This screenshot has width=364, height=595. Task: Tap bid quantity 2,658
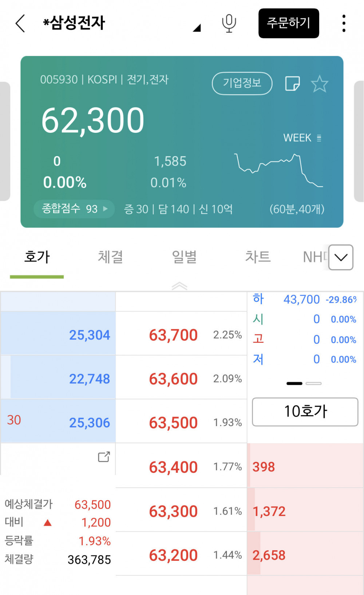tap(269, 555)
